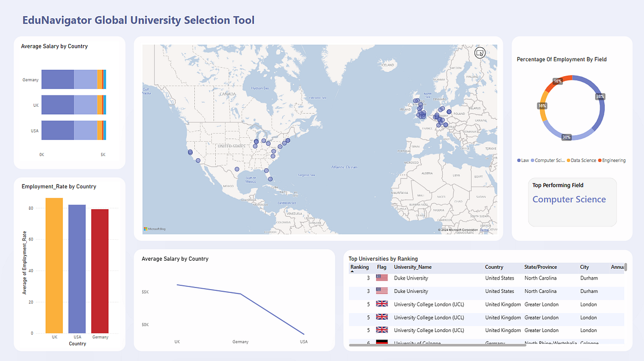
Task: Click the map selection mode icon
Action: click(480, 53)
